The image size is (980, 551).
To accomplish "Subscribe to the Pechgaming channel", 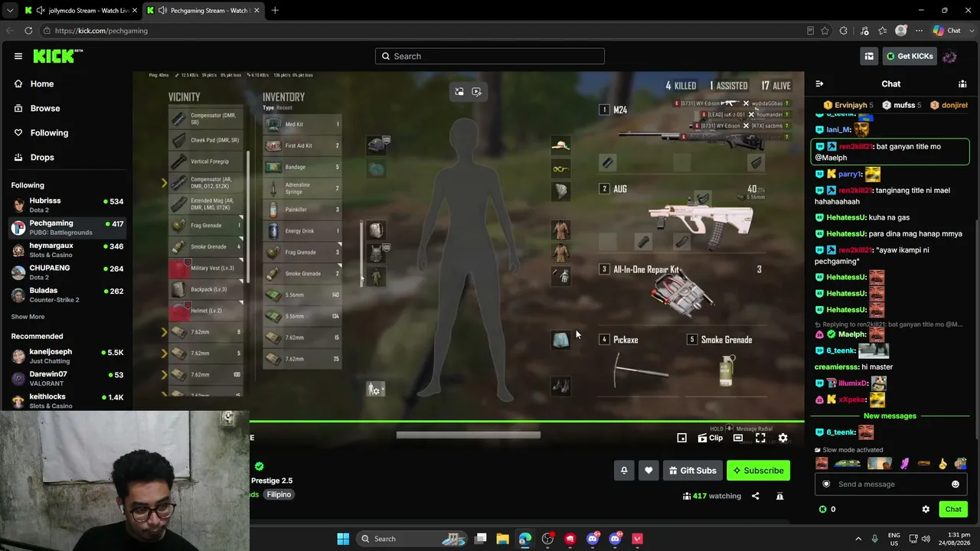I will 758,471.
